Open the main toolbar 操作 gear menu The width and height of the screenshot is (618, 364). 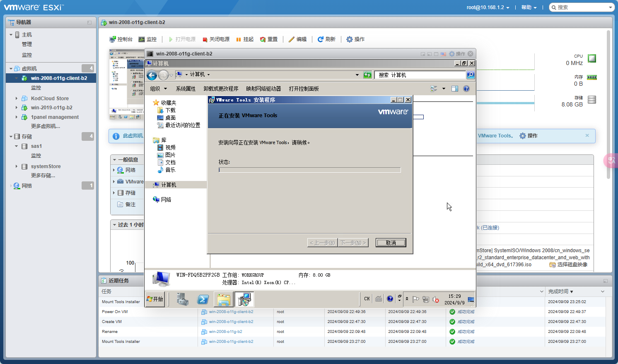click(355, 39)
